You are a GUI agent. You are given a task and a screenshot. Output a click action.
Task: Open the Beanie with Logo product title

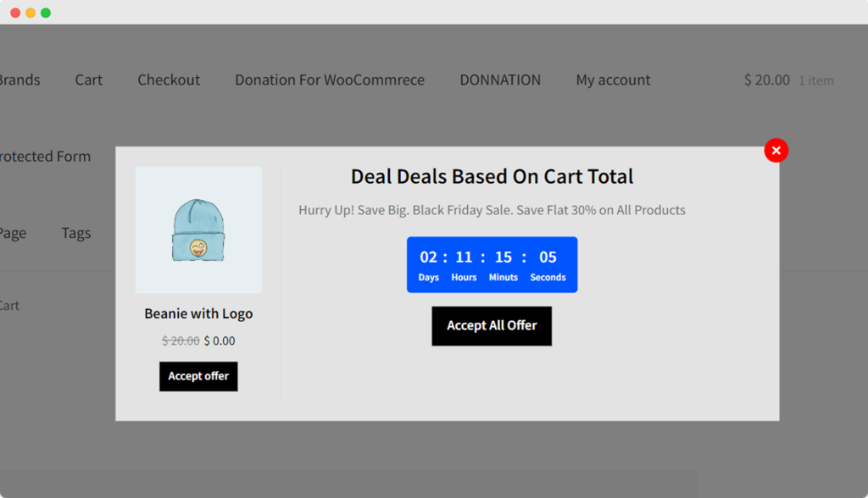pos(198,313)
